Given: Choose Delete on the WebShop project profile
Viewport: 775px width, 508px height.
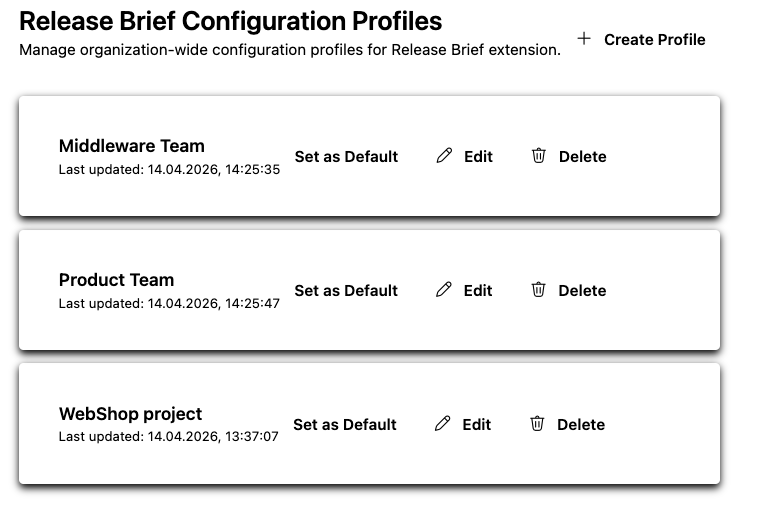Looking at the screenshot, I should click(x=581, y=424).
